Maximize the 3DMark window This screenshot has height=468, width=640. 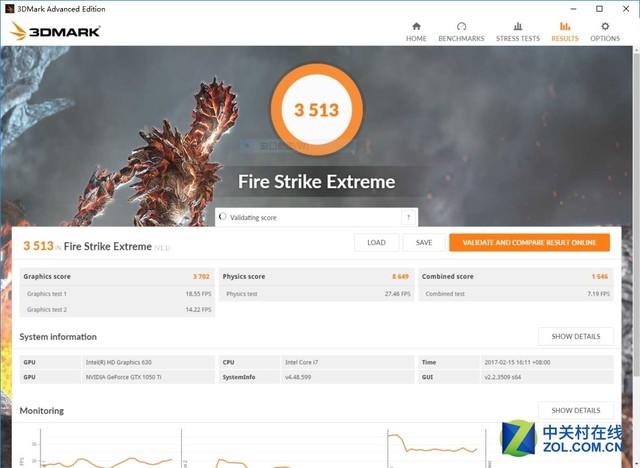(599, 9)
